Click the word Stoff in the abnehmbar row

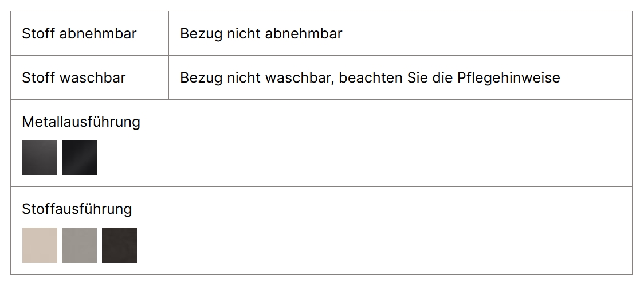(x=38, y=34)
